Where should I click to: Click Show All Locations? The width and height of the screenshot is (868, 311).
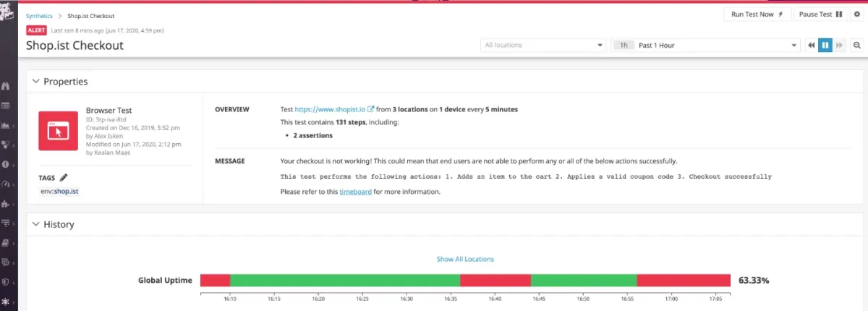(465, 259)
